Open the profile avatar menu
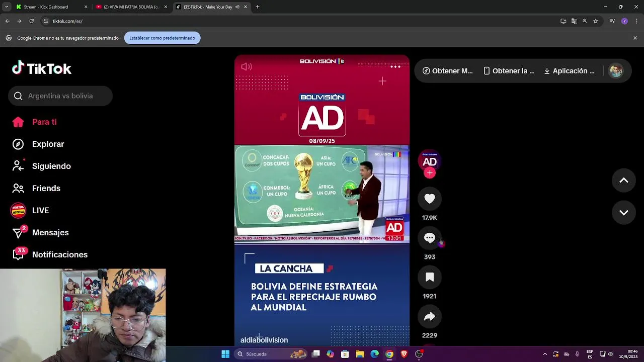 pyautogui.click(x=616, y=71)
